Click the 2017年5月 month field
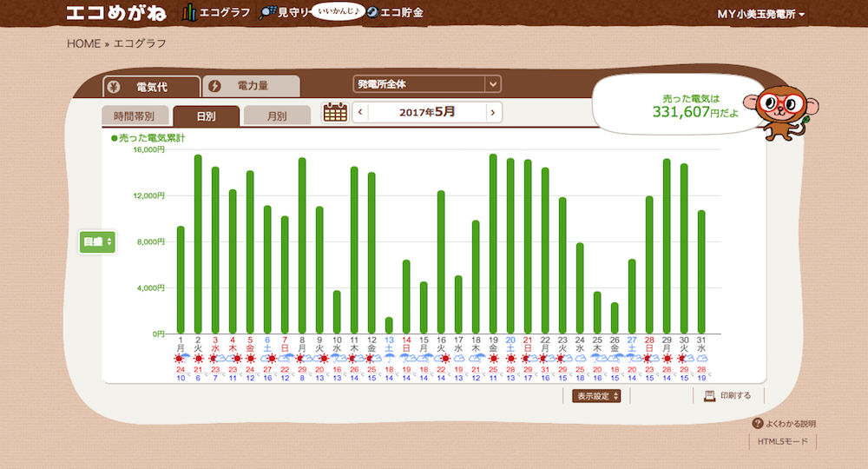Image resolution: width=868 pixels, height=469 pixels. pos(427,112)
